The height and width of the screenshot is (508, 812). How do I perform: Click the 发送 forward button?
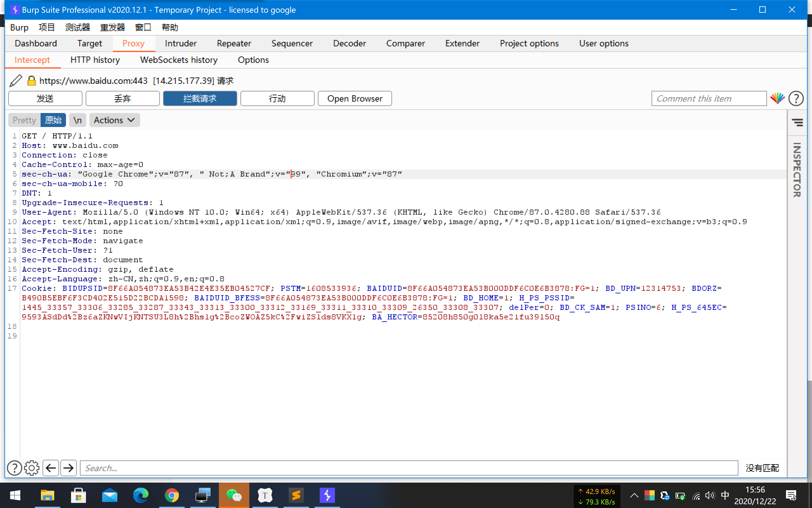pos(45,98)
